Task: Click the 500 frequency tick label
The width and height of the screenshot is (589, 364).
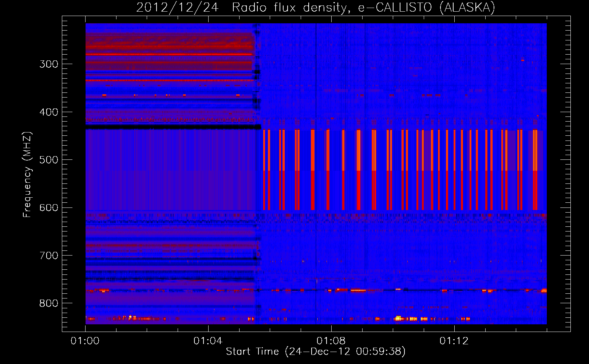Action: click(49, 160)
